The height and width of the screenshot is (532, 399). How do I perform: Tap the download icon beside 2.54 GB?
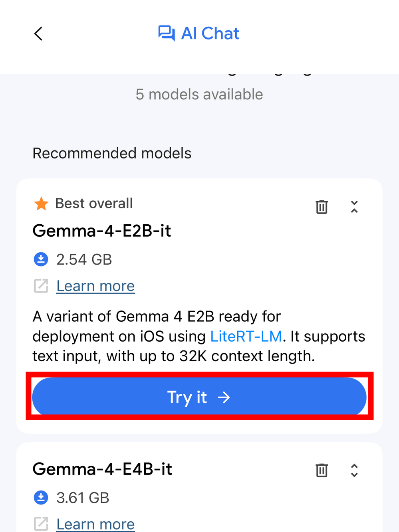pos(41,259)
